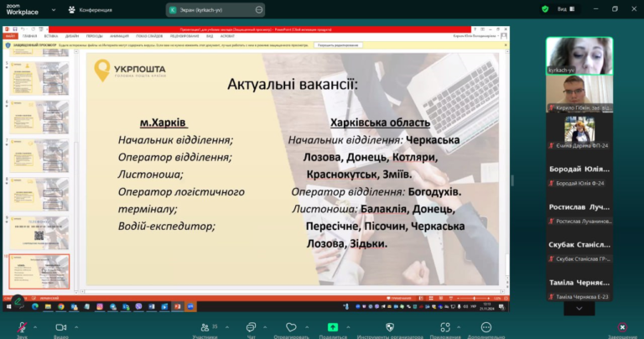
Task: Expand the arrow beside Приложения
Action: click(x=459, y=327)
